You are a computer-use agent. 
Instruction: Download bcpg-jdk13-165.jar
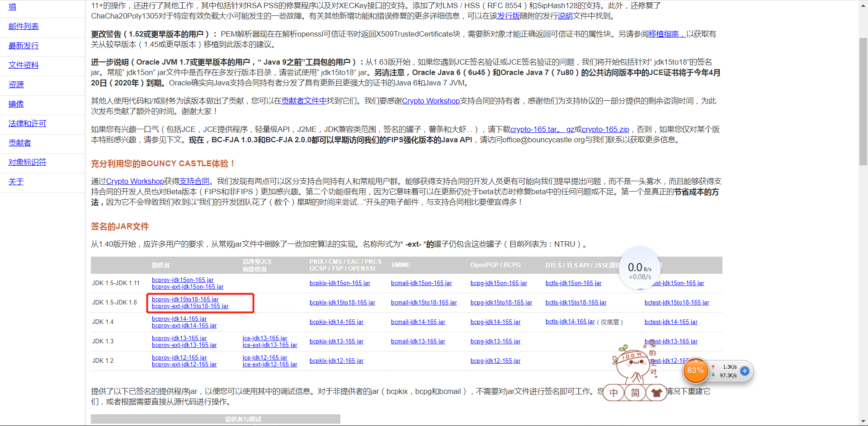[495, 342]
